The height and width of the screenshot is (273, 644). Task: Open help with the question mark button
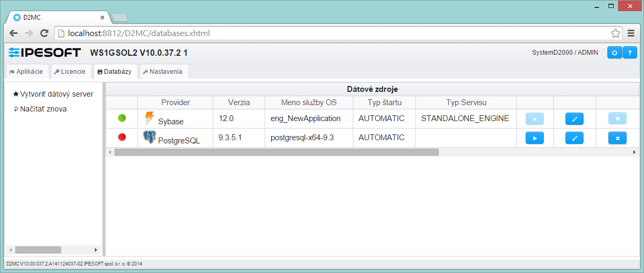[x=630, y=53]
